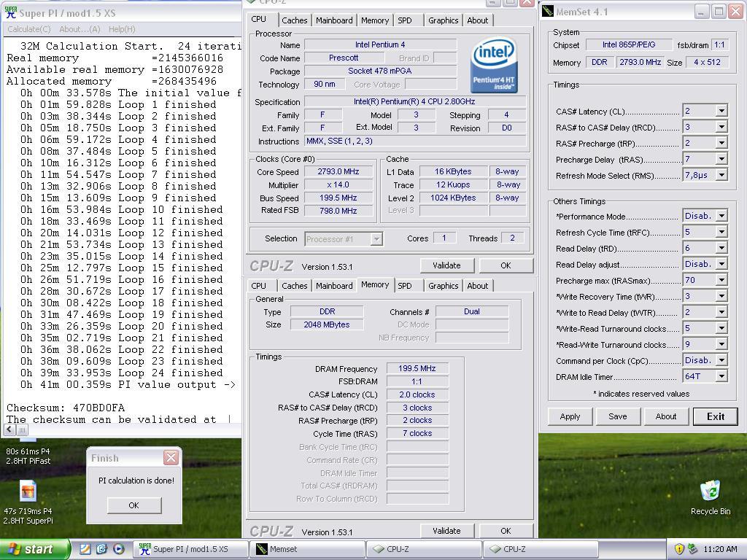The height and width of the screenshot is (560, 747).
Task: Click OK in upper CPU-Z window
Action: coord(506,265)
